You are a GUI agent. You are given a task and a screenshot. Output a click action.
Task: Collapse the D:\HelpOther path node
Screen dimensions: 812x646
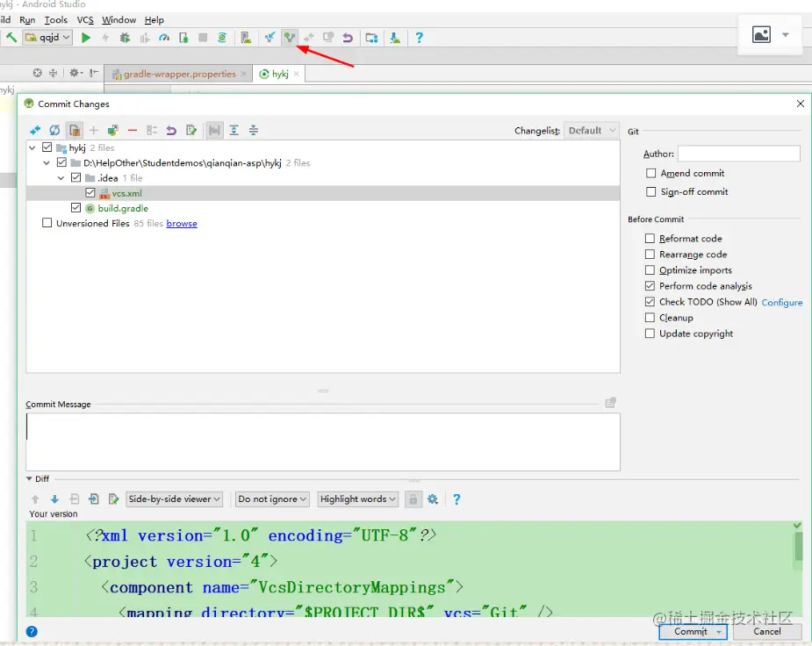(x=47, y=163)
